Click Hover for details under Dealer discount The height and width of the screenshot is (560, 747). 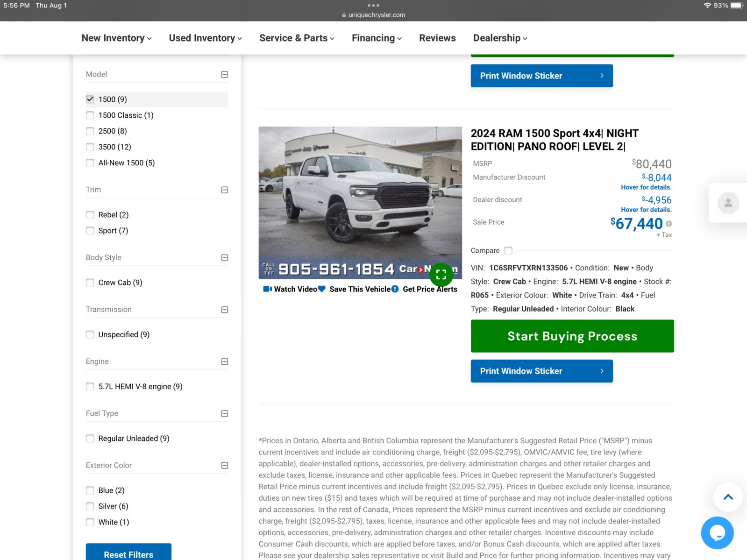coord(646,210)
